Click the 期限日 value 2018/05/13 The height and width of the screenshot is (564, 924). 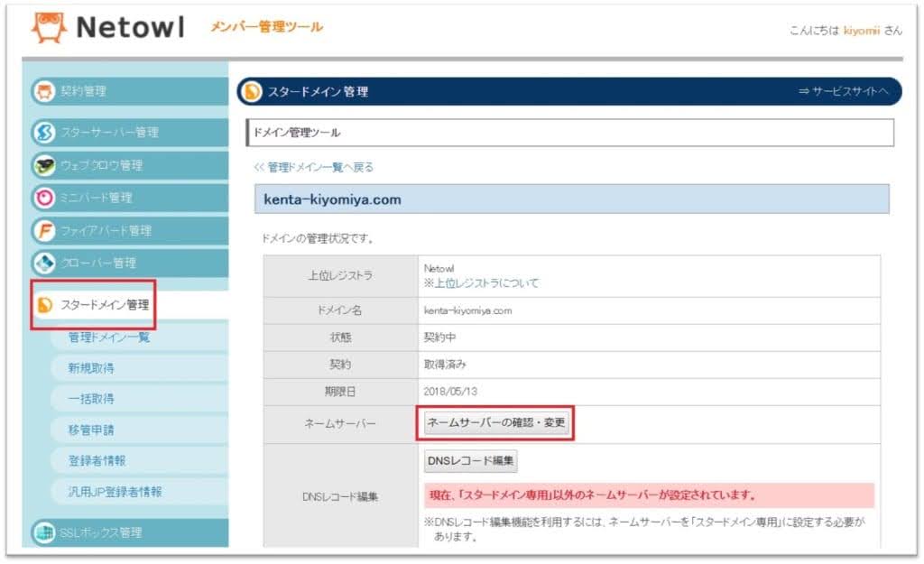(450, 392)
